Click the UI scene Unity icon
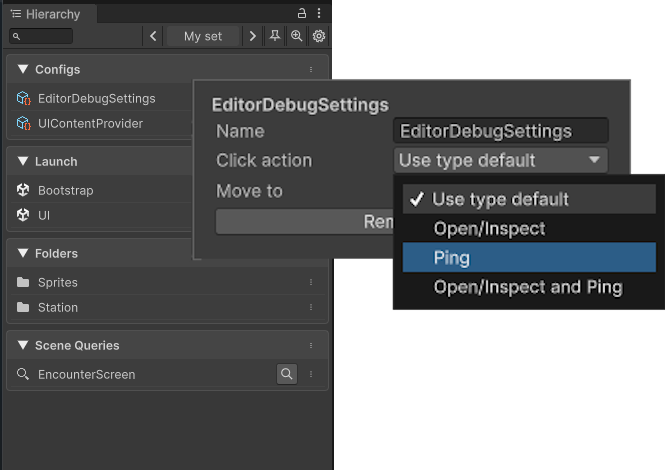The height and width of the screenshot is (470, 665). coord(23,215)
